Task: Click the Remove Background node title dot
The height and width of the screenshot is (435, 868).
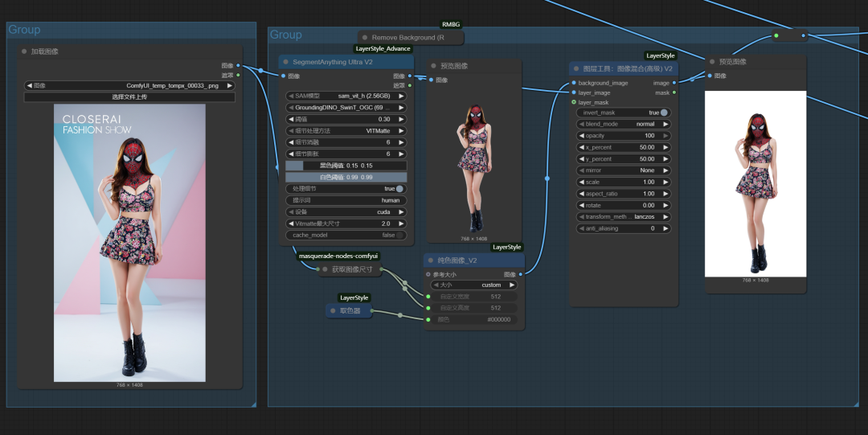Action: click(365, 38)
